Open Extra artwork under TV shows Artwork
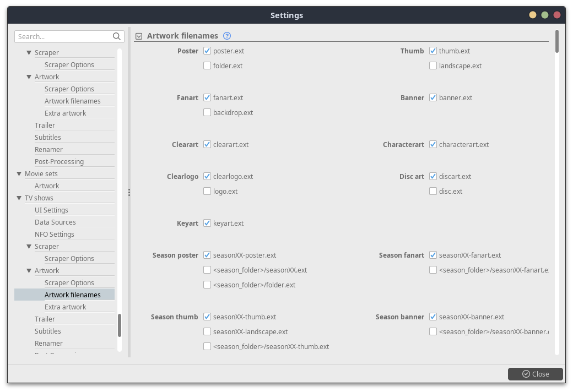The image size is (573, 392). tap(65, 307)
